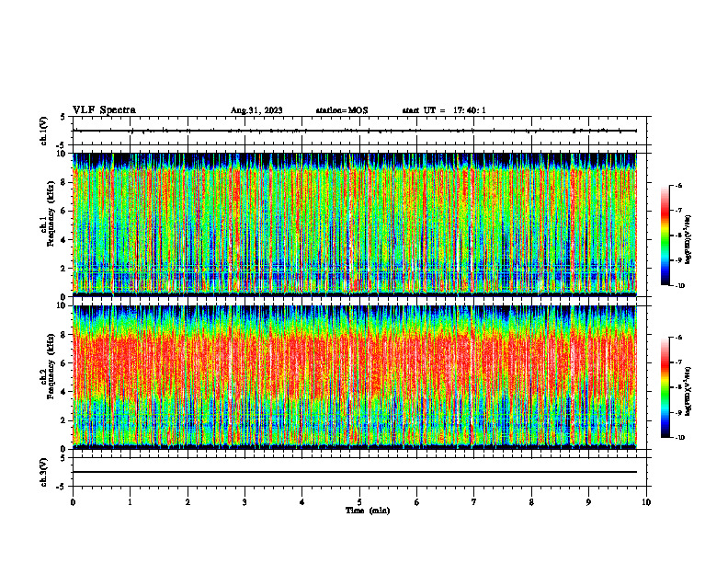
Task: Click the "-5" tick of the ch.3(V) axis
Action: pyautogui.click(x=63, y=487)
